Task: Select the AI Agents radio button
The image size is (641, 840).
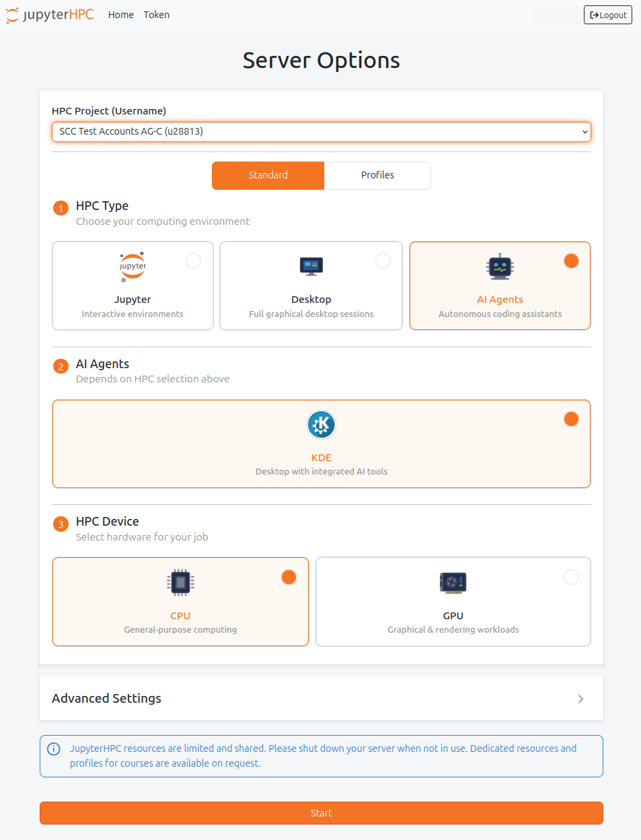Action: coord(571,261)
